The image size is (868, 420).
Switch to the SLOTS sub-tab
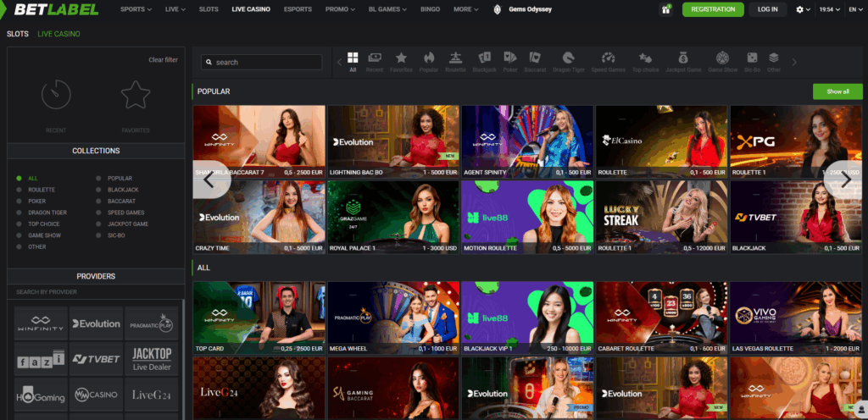pyautogui.click(x=18, y=34)
